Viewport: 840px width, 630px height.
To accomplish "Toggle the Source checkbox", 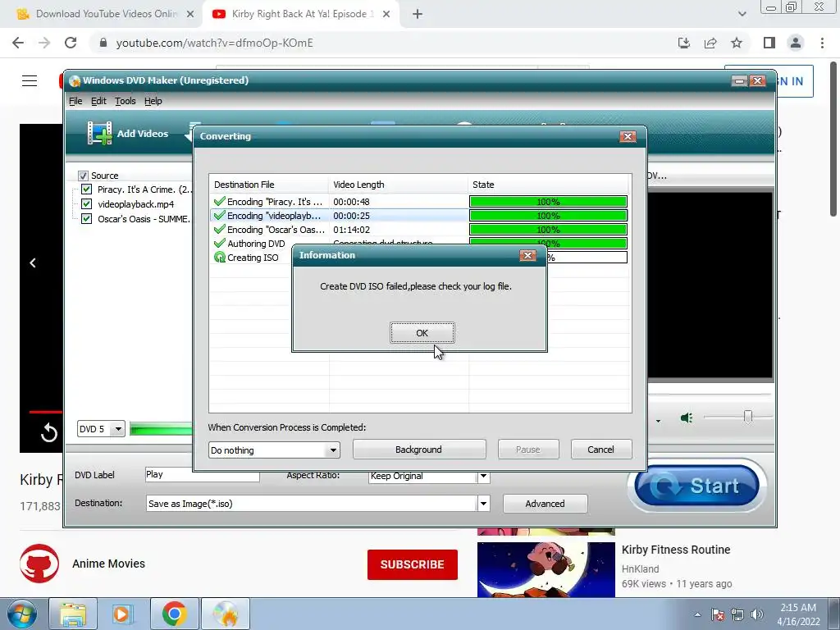I will [83, 176].
